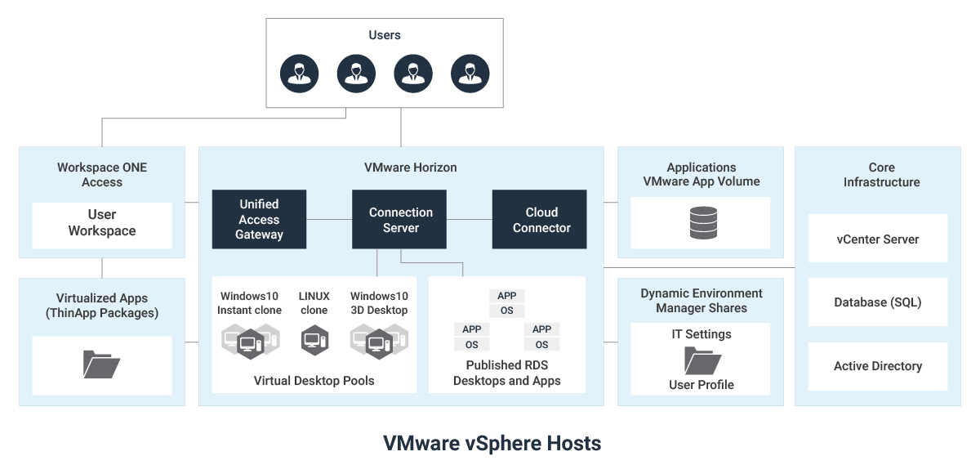Click the LINUX clone desktop icon
The height and width of the screenshot is (474, 980).
click(314, 341)
